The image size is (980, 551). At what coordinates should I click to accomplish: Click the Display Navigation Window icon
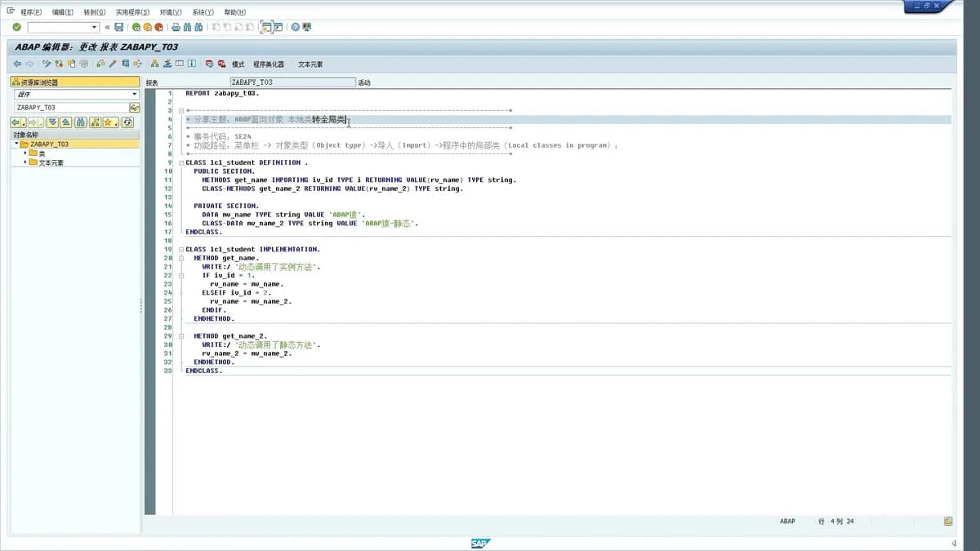click(167, 64)
